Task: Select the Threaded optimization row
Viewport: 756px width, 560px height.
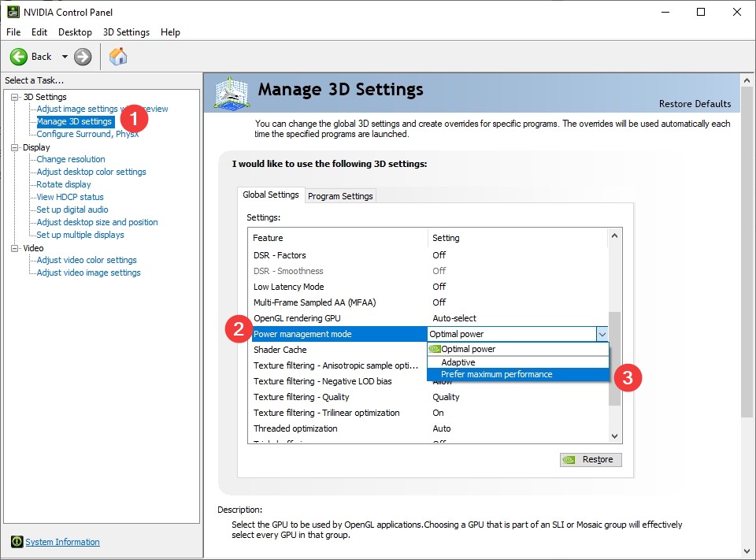Action: [x=429, y=428]
